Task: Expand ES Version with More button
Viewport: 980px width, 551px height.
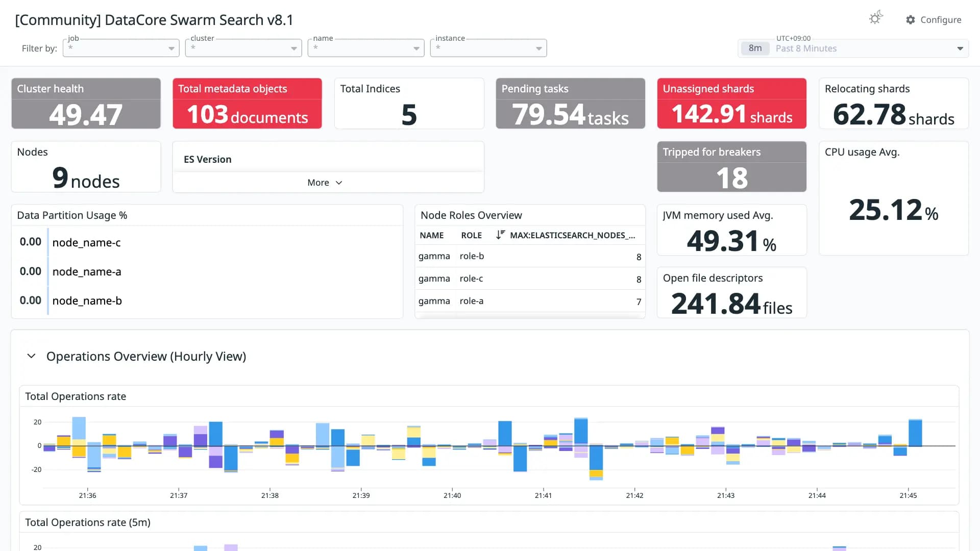Action: coord(325,183)
